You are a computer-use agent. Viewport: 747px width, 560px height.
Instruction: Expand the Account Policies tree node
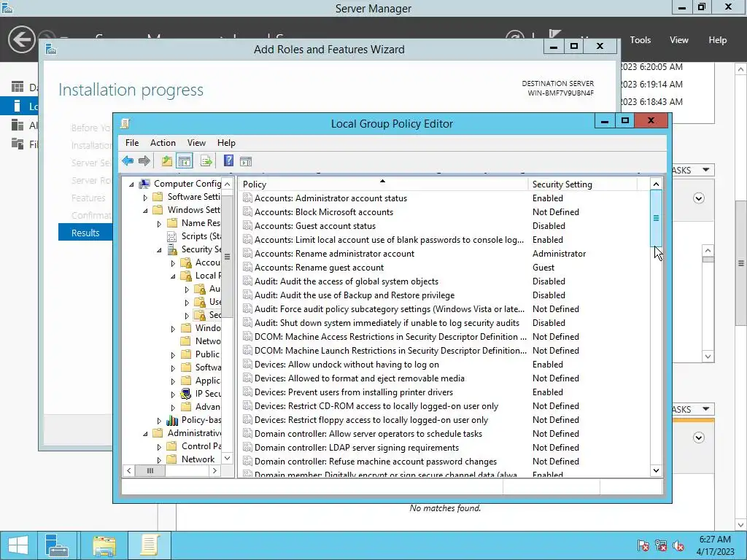[173, 262]
